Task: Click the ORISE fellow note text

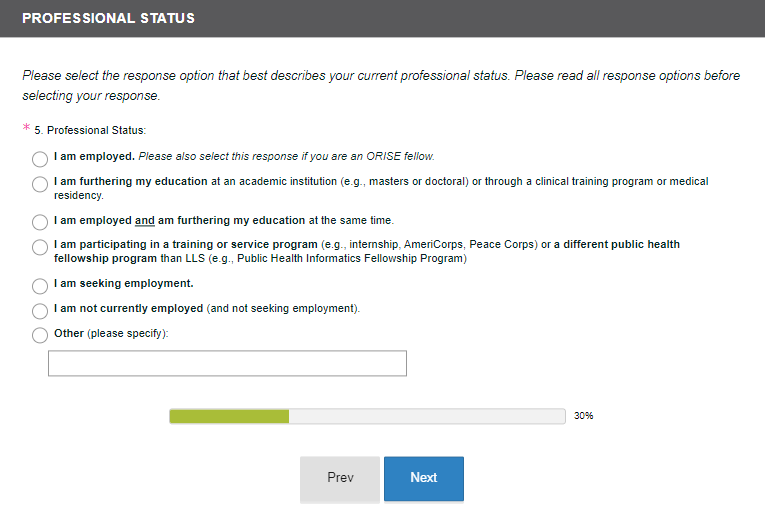Action: pyautogui.click(x=286, y=156)
